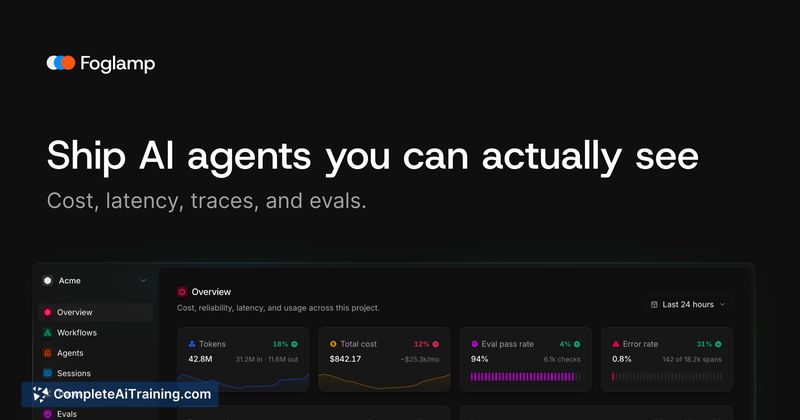Click the Foglamp logo icon
Image resolution: width=800 pixels, height=420 pixels.
pyautogui.click(x=61, y=63)
